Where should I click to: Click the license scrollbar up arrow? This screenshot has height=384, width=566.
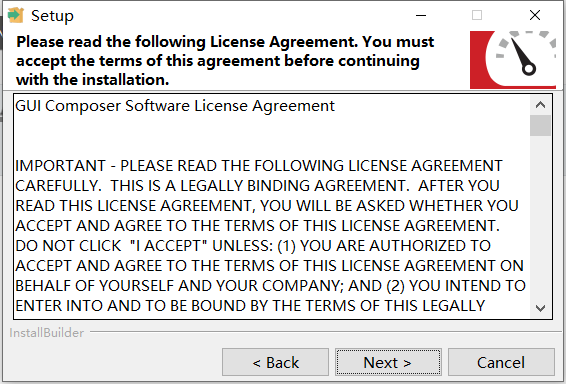pos(540,105)
